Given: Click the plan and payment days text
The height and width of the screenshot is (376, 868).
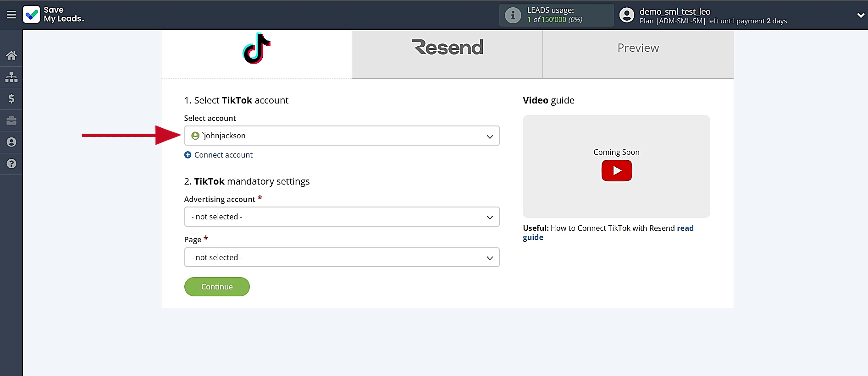Looking at the screenshot, I should click(713, 21).
